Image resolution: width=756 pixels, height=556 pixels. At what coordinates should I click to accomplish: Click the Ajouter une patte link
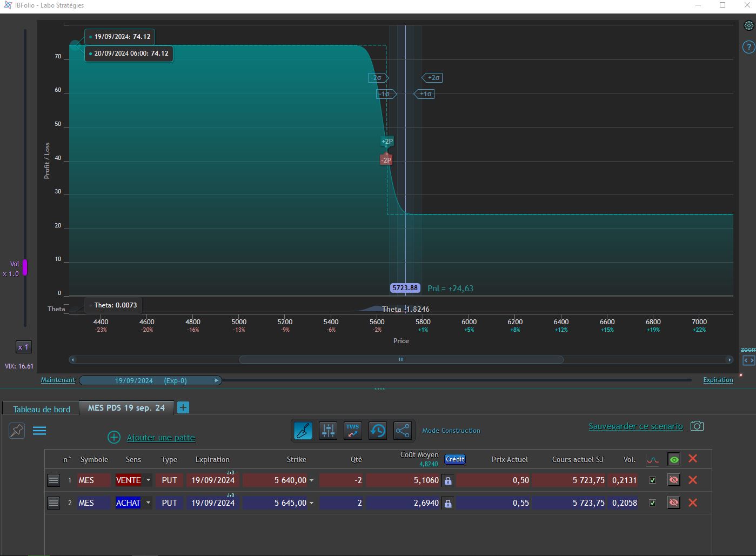[x=160, y=438]
